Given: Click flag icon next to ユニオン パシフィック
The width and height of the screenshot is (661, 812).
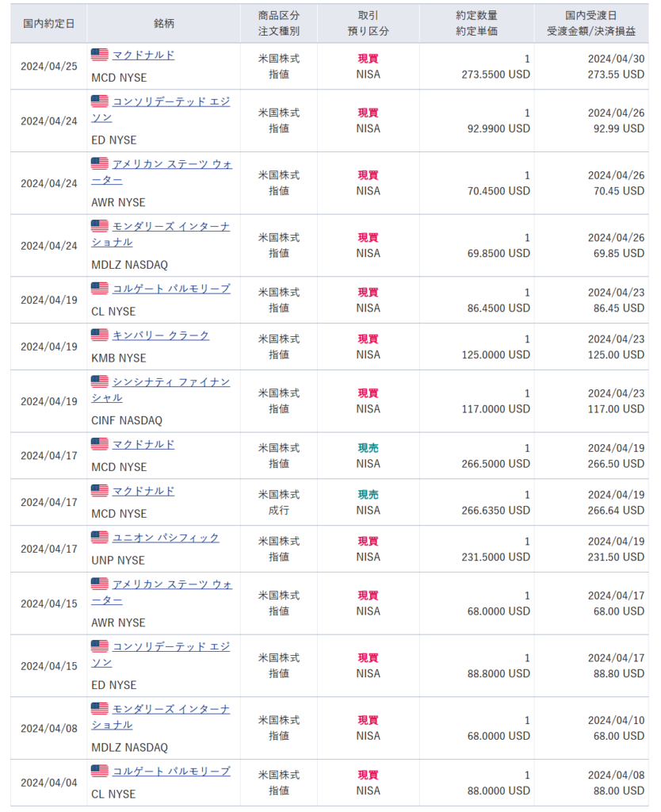Looking at the screenshot, I should click(x=99, y=538).
